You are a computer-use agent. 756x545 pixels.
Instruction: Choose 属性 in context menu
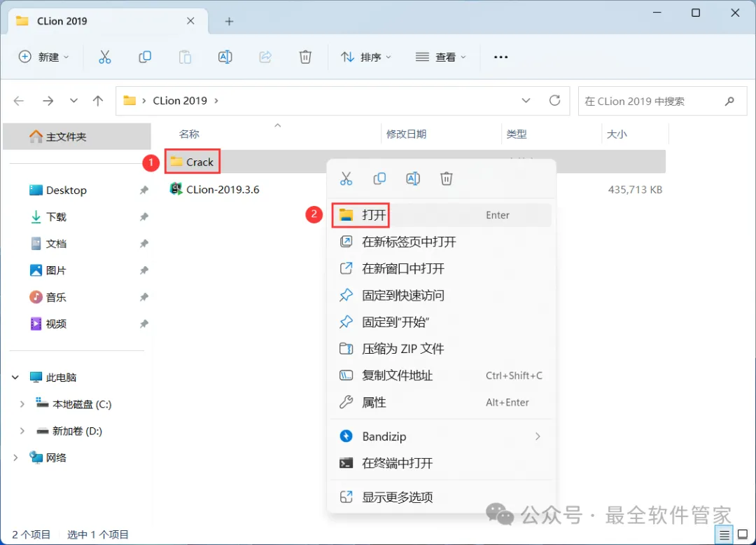(x=441, y=402)
